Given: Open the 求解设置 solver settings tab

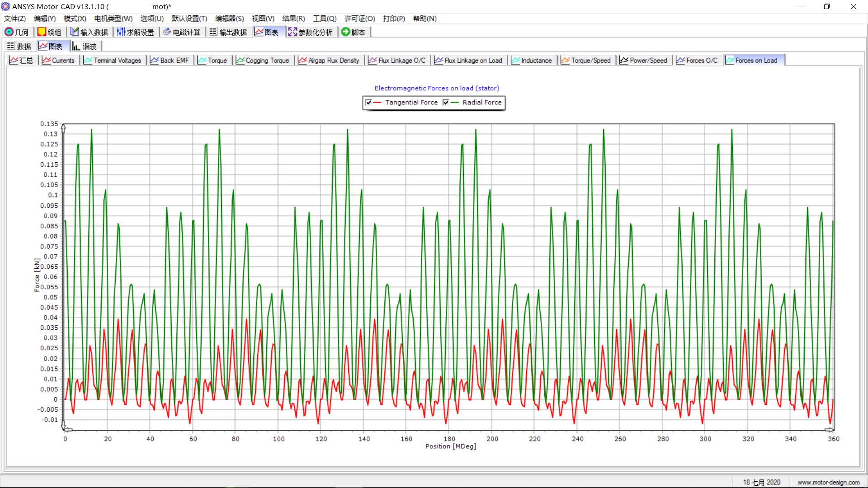Looking at the screenshot, I should coord(136,32).
